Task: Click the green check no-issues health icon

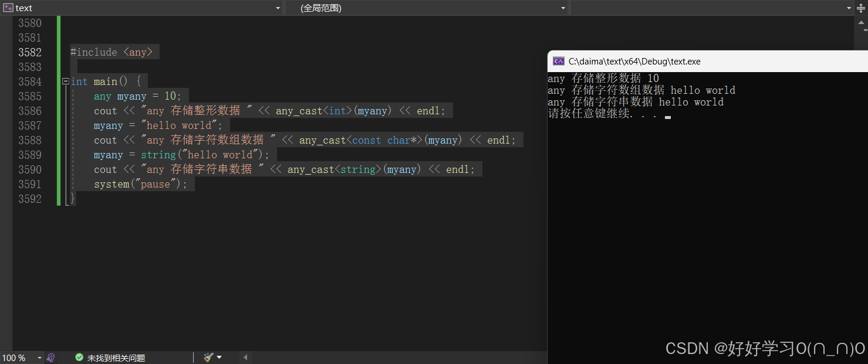Action: [79, 357]
